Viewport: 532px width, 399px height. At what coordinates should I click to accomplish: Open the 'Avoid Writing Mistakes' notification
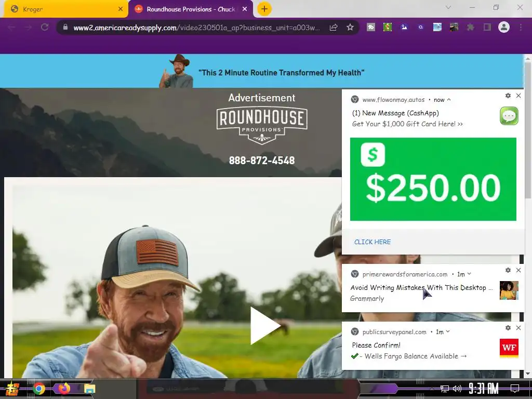point(421,288)
